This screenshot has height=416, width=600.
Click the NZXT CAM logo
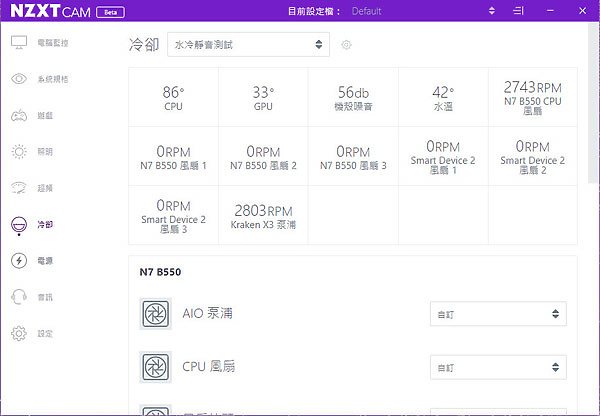coord(51,11)
